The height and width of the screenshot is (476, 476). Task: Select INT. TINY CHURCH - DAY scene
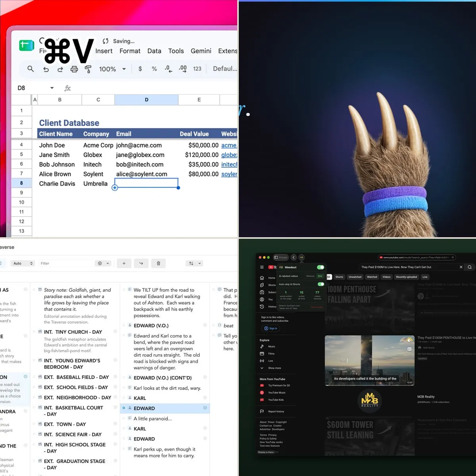click(73, 332)
